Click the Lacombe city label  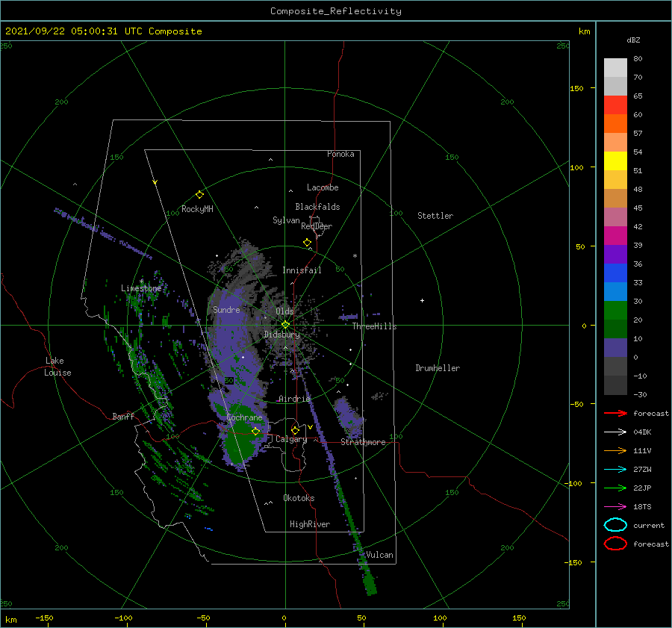pos(323,187)
